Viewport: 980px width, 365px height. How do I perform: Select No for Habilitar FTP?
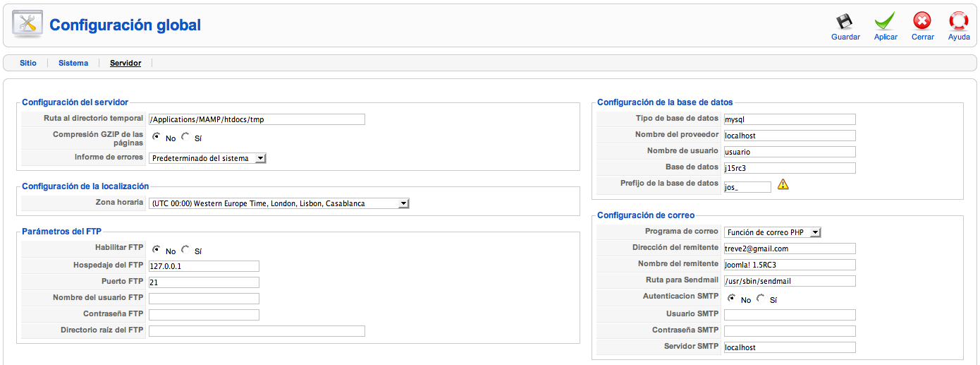(157, 250)
